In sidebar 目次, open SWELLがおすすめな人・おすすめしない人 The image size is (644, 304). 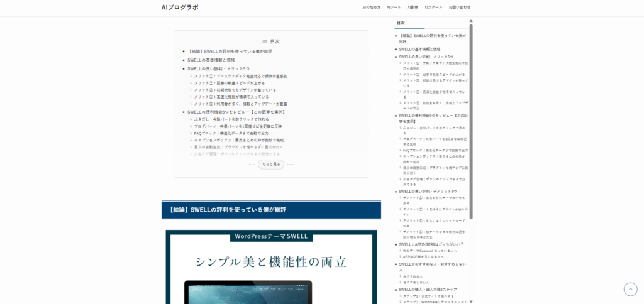click(x=433, y=267)
